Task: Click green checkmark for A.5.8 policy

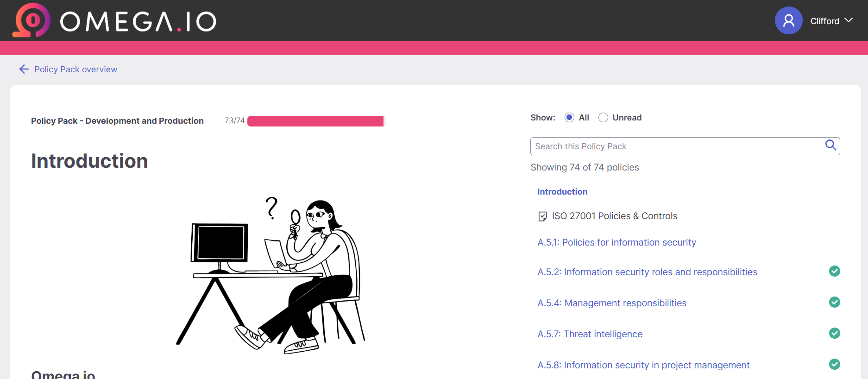Action: click(x=835, y=364)
